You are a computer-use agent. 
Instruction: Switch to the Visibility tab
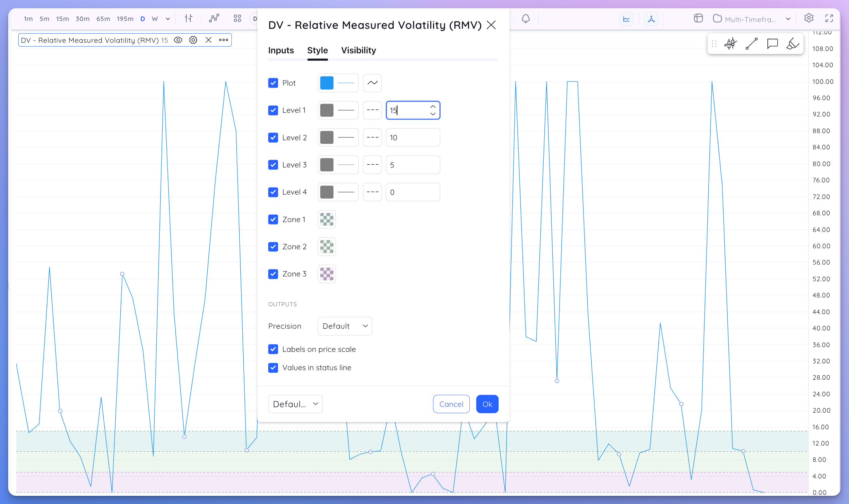[x=358, y=50]
